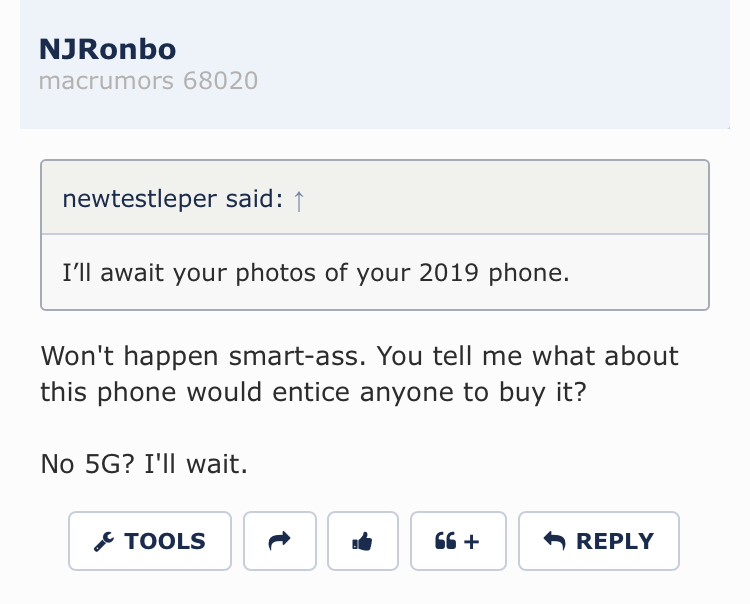Click the "newtestleper said:" quote link
750x604 pixels.
[x=173, y=198]
